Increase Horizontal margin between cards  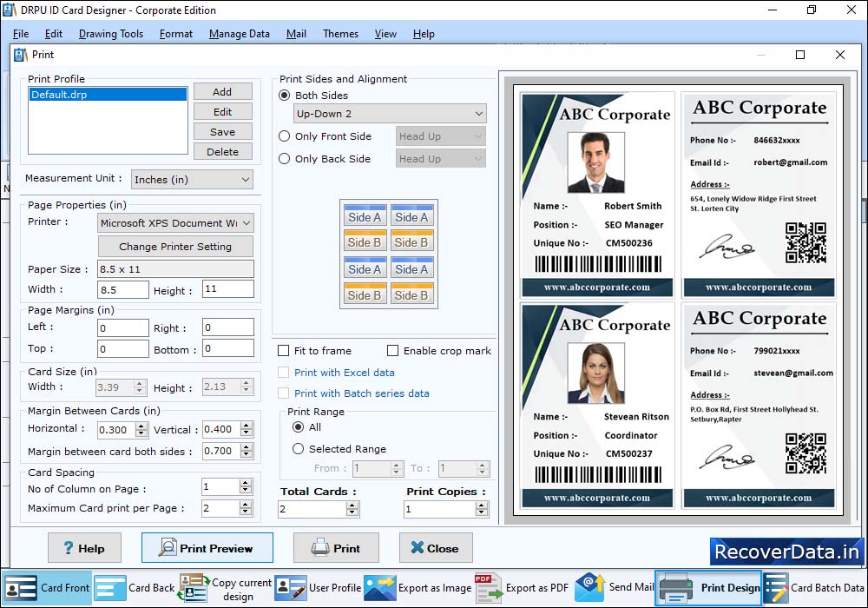[141, 426]
